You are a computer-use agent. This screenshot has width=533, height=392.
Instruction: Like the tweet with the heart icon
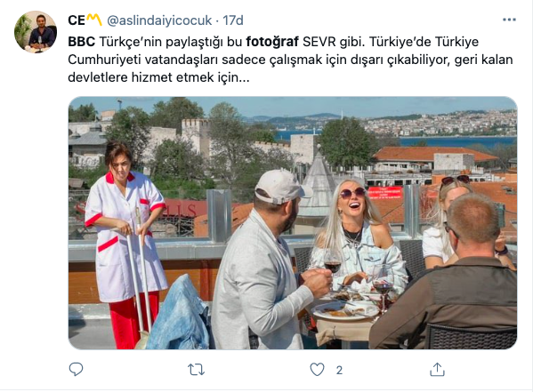(x=317, y=370)
